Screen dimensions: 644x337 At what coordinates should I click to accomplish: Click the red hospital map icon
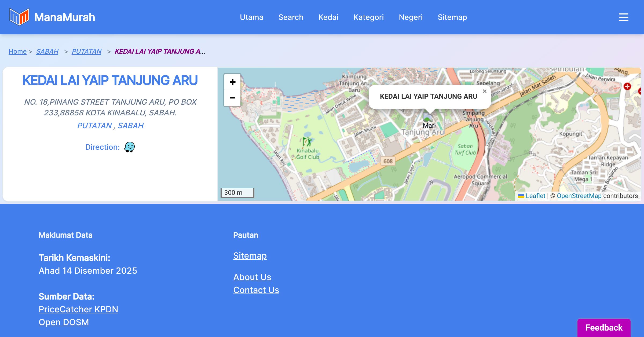click(627, 86)
